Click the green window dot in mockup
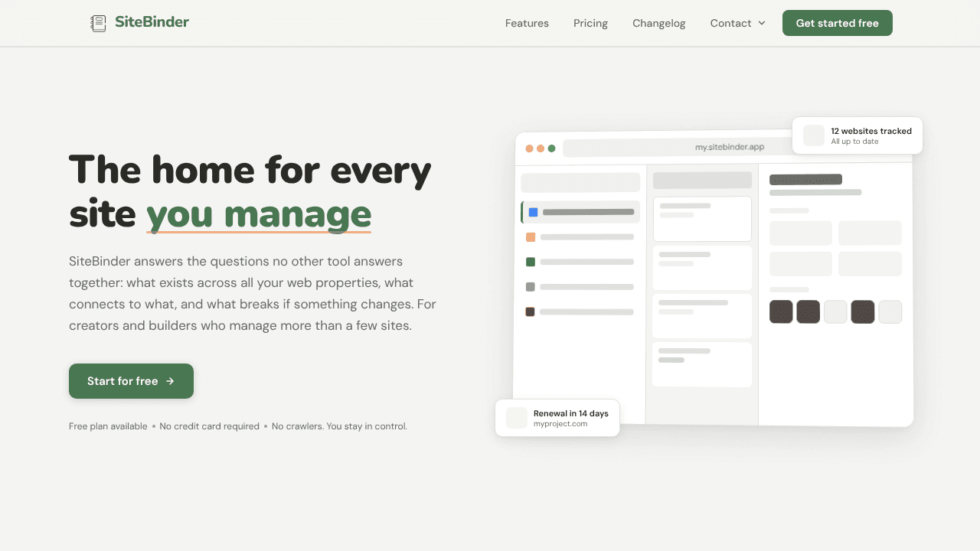The width and height of the screenshot is (980, 551). point(551,148)
